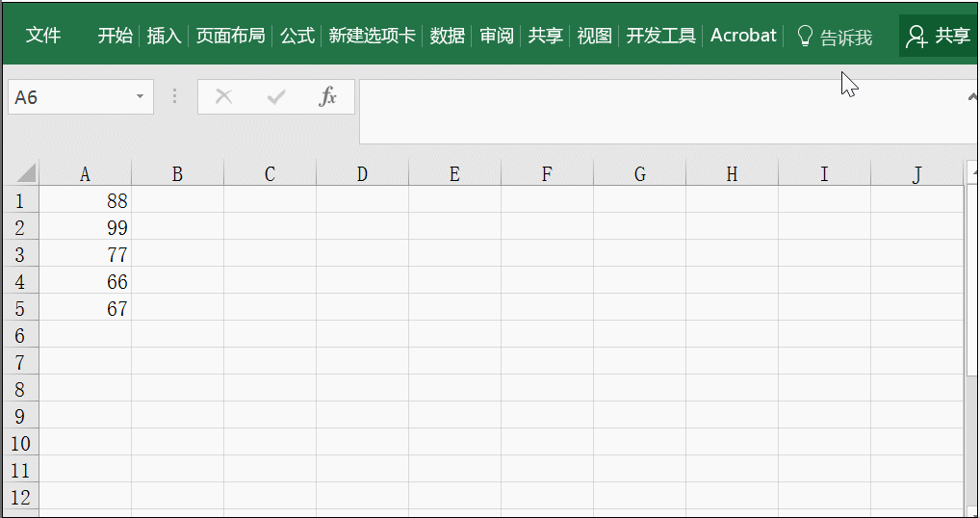Open the 开发工具 ribbon tab

click(660, 36)
